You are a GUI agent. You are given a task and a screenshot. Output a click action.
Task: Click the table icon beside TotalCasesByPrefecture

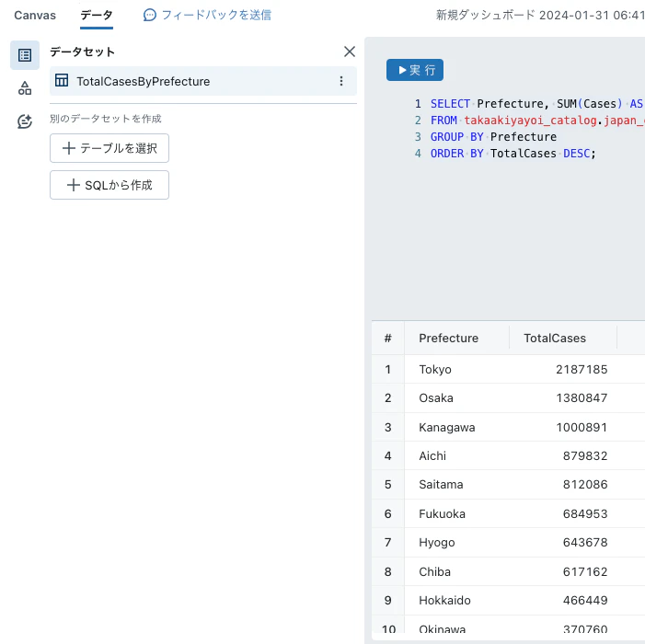(x=62, y=80)
